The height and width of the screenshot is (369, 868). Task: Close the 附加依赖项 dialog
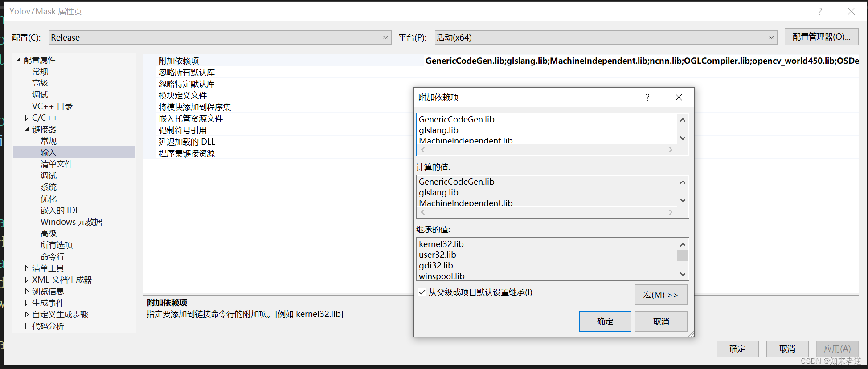(679, 97)
